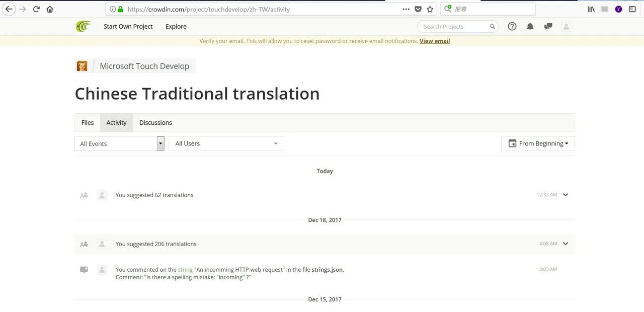Follow the green string link in the comment

[185, 270]
